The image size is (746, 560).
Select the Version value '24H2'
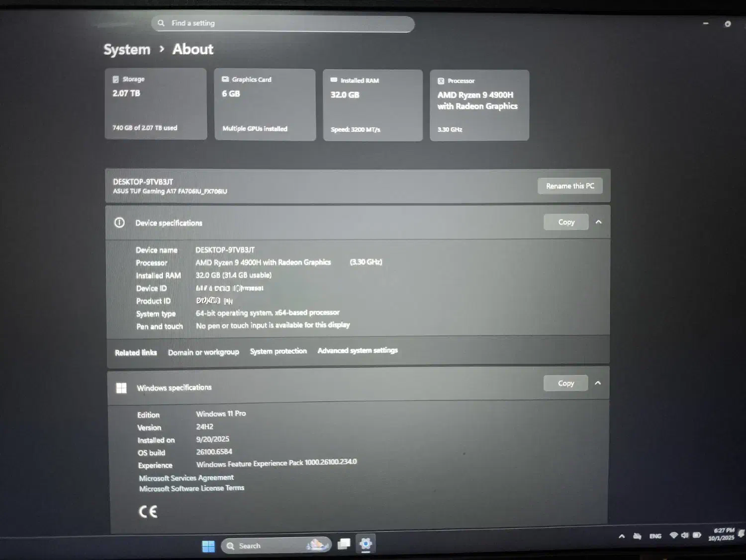204,427
